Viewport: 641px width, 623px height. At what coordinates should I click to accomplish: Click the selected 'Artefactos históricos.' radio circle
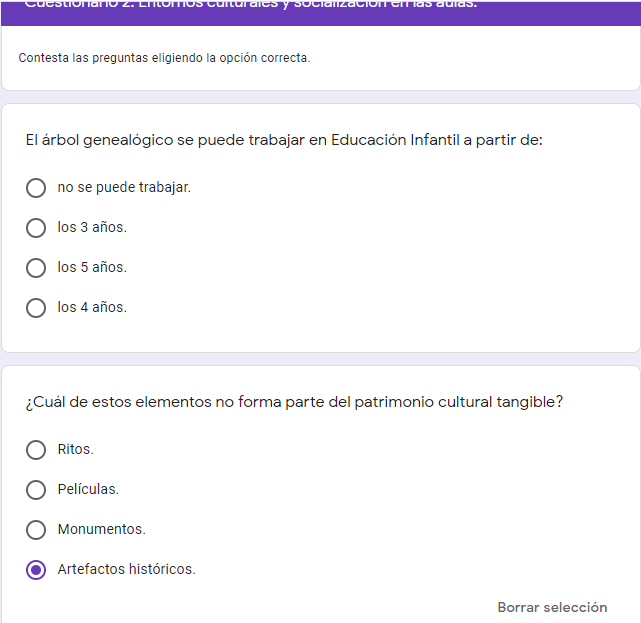point(36,570)
